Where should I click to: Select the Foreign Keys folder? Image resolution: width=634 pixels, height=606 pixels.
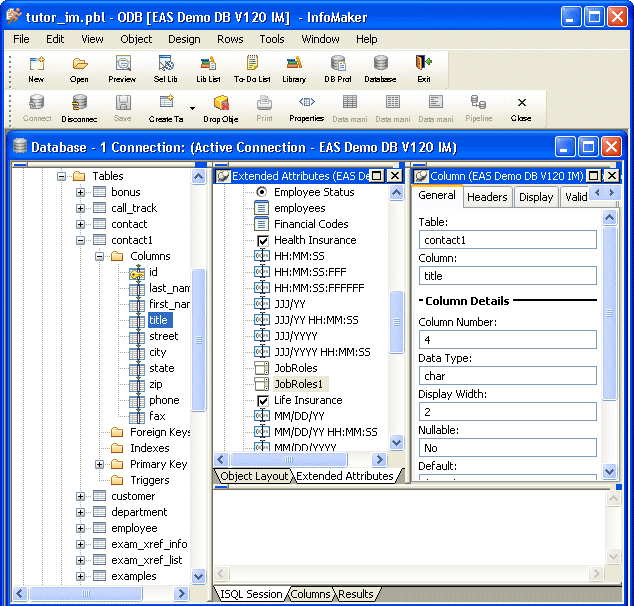click(160, 432)
